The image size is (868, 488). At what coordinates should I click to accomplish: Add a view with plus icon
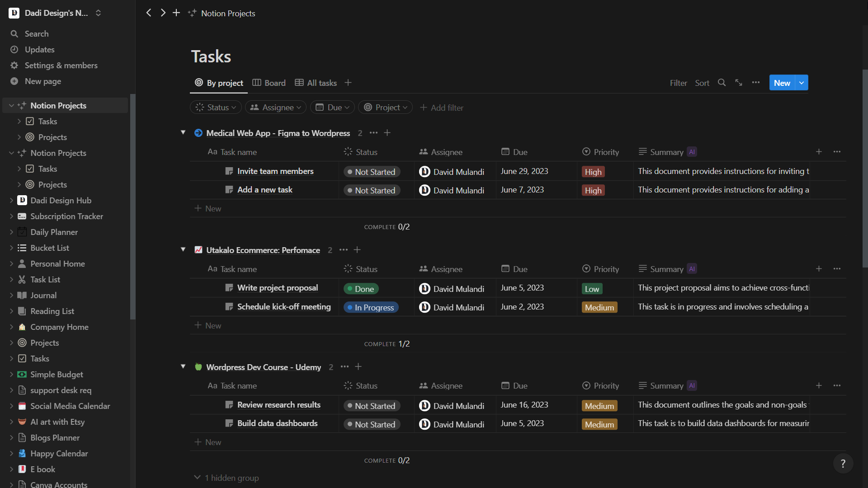coord(348,83)
